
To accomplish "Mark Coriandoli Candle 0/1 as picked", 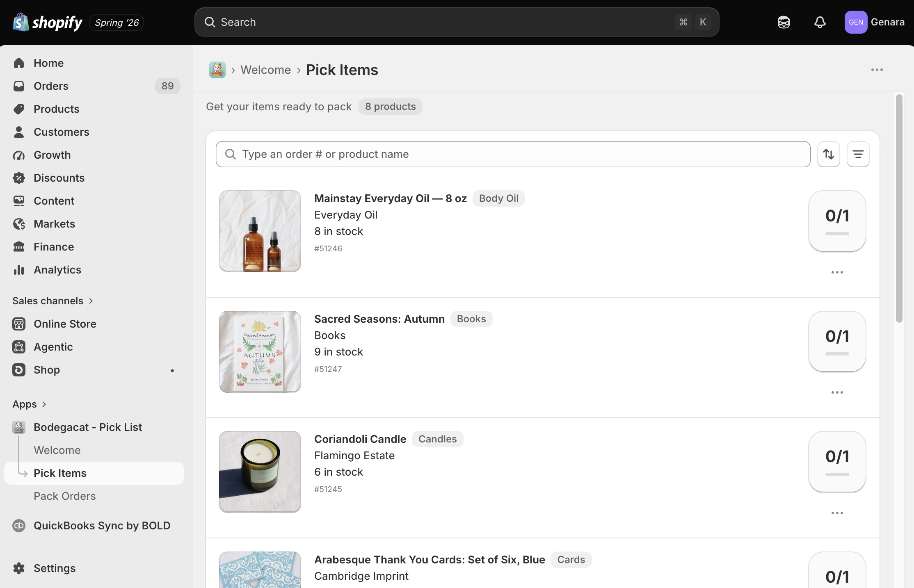I will coord(837,462).
